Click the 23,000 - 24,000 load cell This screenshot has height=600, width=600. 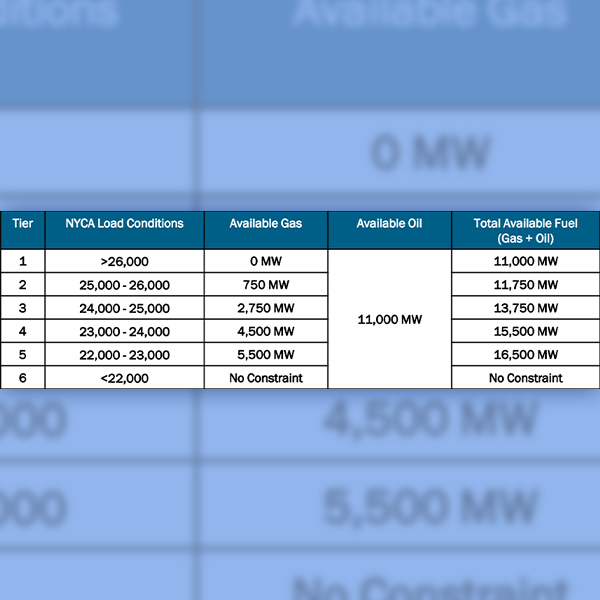tap(125, 331)
